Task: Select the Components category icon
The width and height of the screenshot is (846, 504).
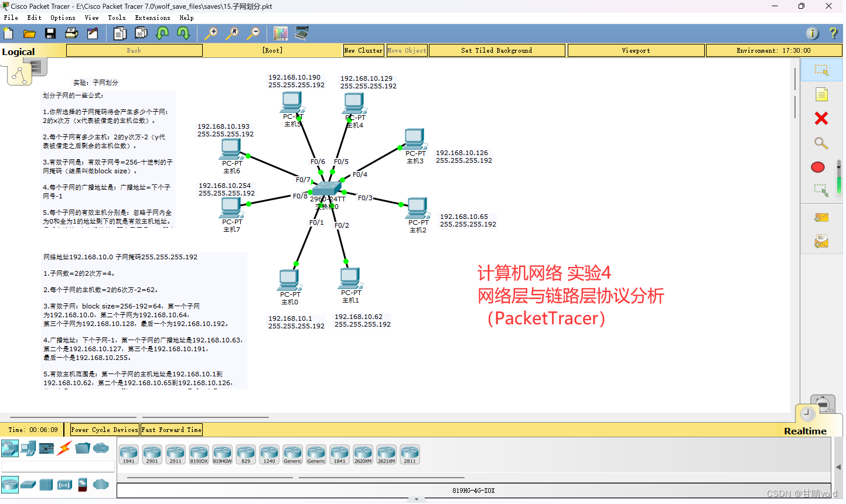Action: (x=46, y=448)
